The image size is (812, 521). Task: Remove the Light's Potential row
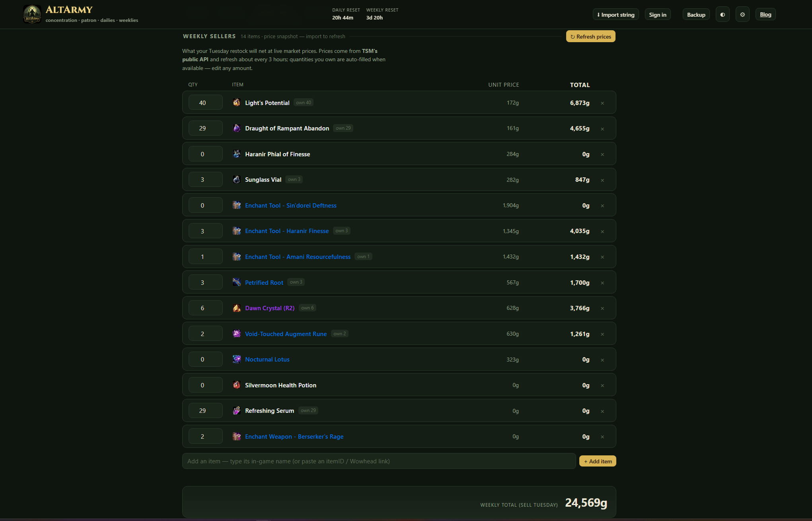(602, 103)
